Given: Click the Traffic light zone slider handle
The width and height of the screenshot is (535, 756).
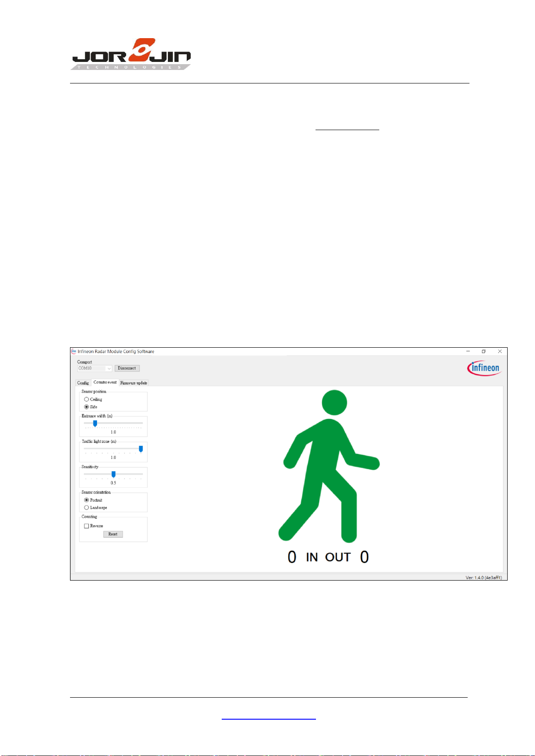Looking at the screenshot, I should 140,449.
